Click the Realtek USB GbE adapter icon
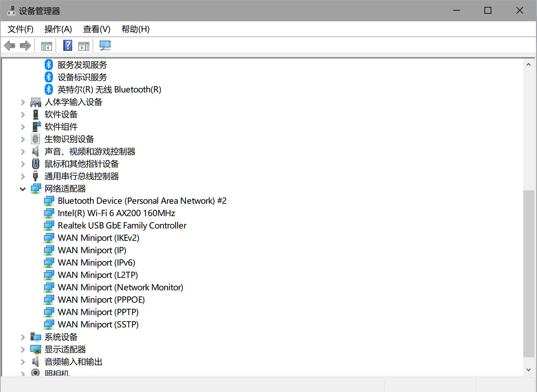The image size is (537, 392). pyautogui.click(x=49, y=226)
